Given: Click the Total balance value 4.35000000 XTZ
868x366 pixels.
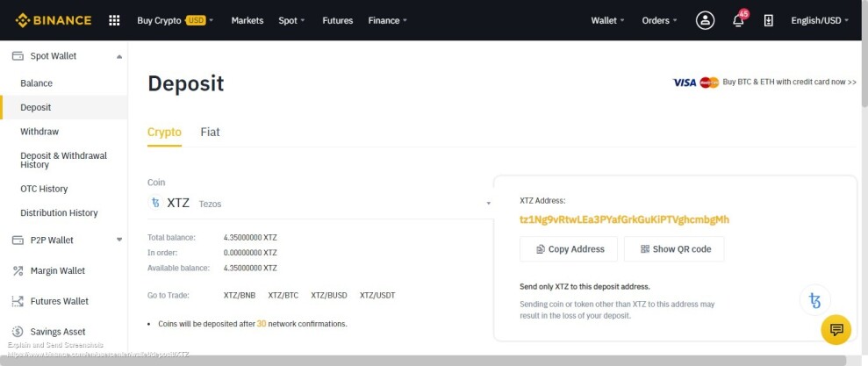Looking at the screenshot, I should (x=250, y=238).
